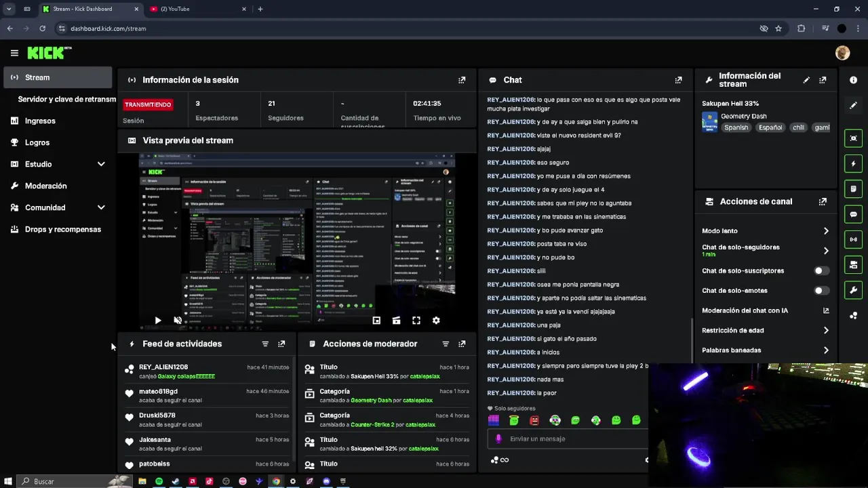
Task: Open Drops y recompensas in the sidebar
Action: pos(58,229)
